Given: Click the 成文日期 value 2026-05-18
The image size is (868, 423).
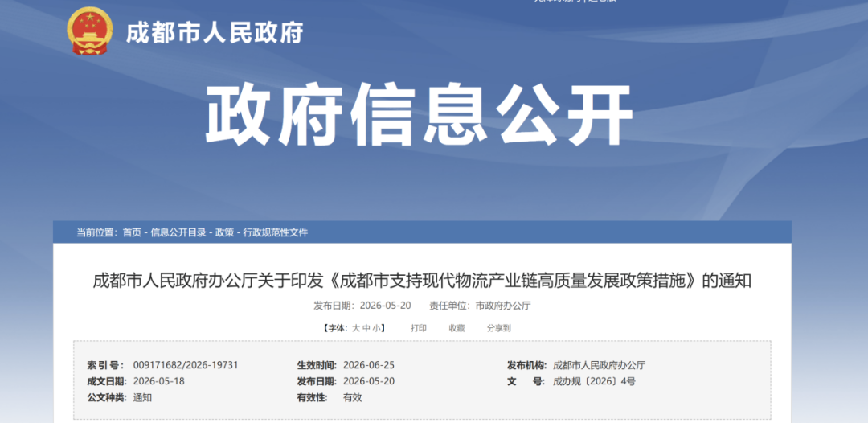Looking at the screenshot, I should point(159,381).
